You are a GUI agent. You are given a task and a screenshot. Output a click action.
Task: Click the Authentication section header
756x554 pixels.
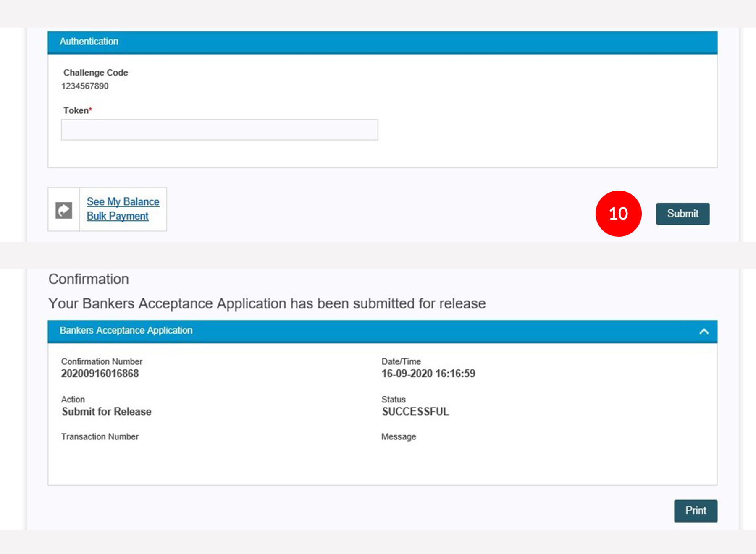[89, 42]
